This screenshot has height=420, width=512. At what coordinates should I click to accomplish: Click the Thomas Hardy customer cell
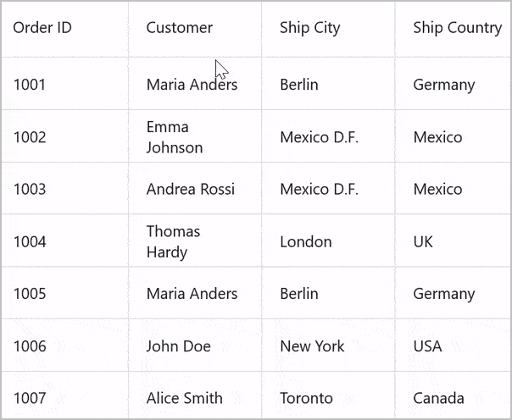[x=195, y=241]
